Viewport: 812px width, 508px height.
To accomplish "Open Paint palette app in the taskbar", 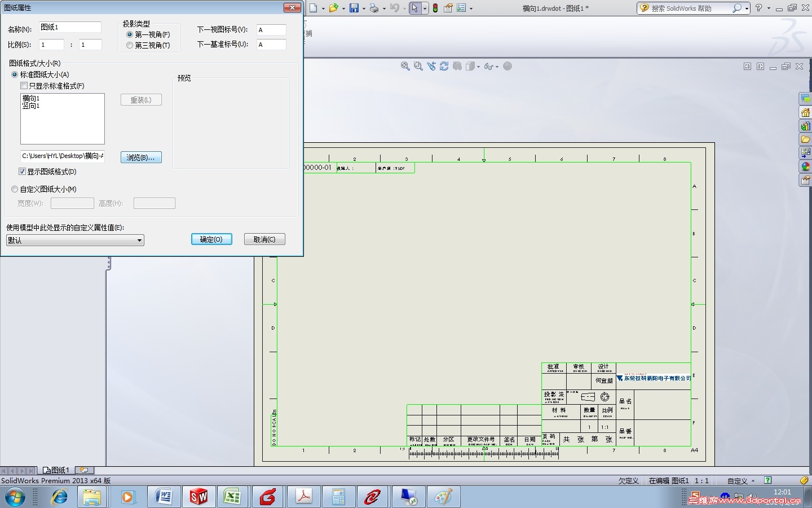I will click(444, 497).
